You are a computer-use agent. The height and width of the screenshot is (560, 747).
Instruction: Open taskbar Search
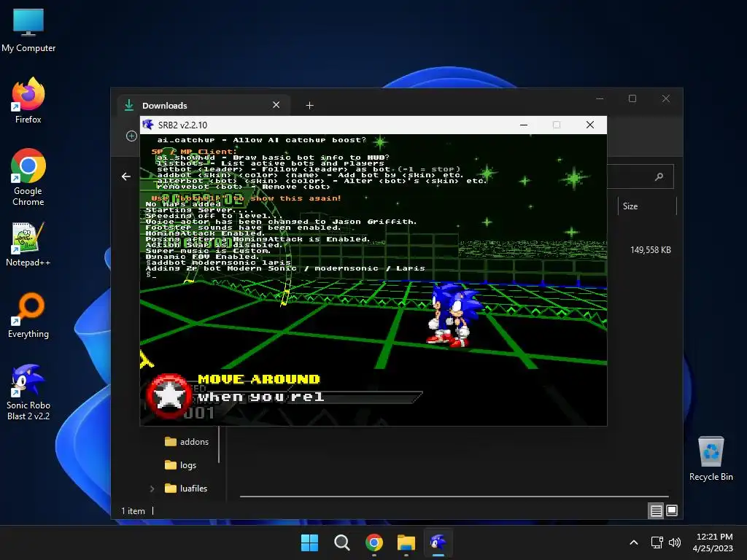pyautogui.click(x=341, y=542)
